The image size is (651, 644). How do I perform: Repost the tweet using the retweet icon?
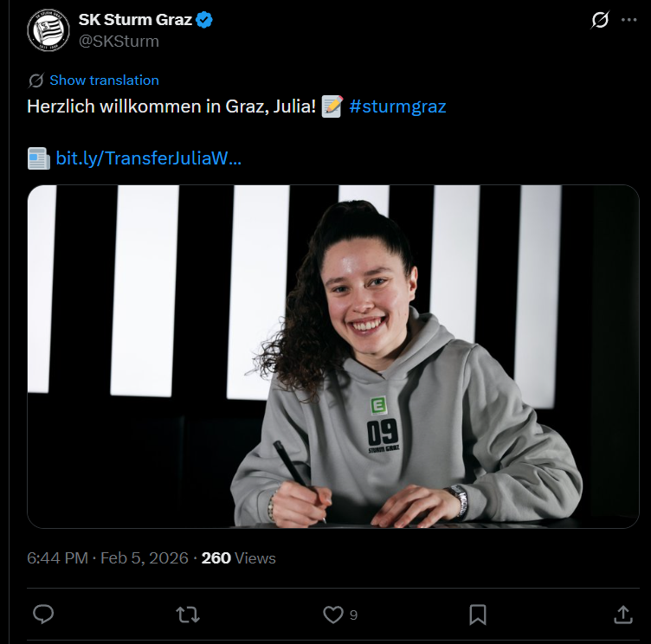point(187,614)
